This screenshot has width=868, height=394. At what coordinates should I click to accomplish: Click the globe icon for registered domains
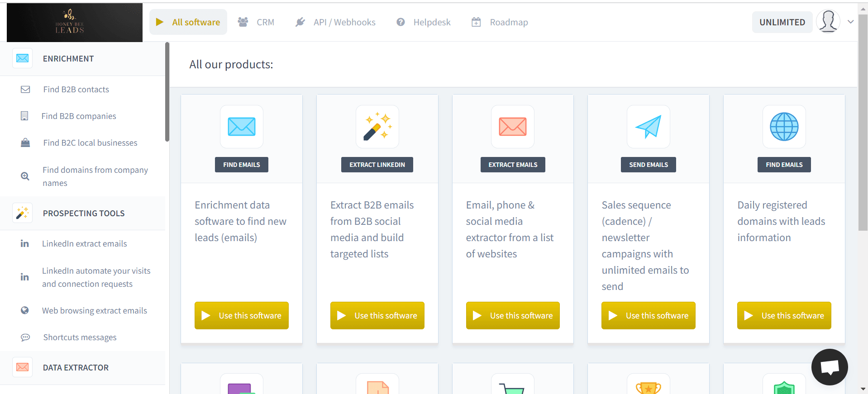coord(784,127)
